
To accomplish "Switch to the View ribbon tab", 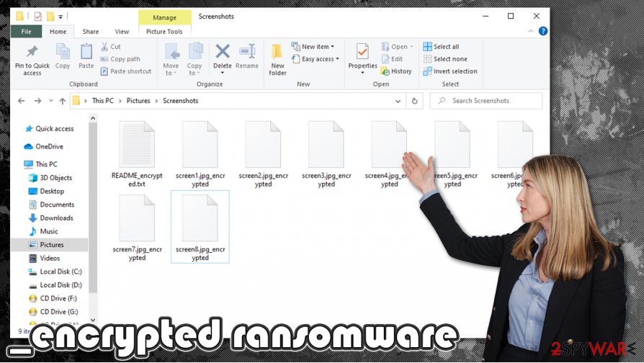I will 122,32.
